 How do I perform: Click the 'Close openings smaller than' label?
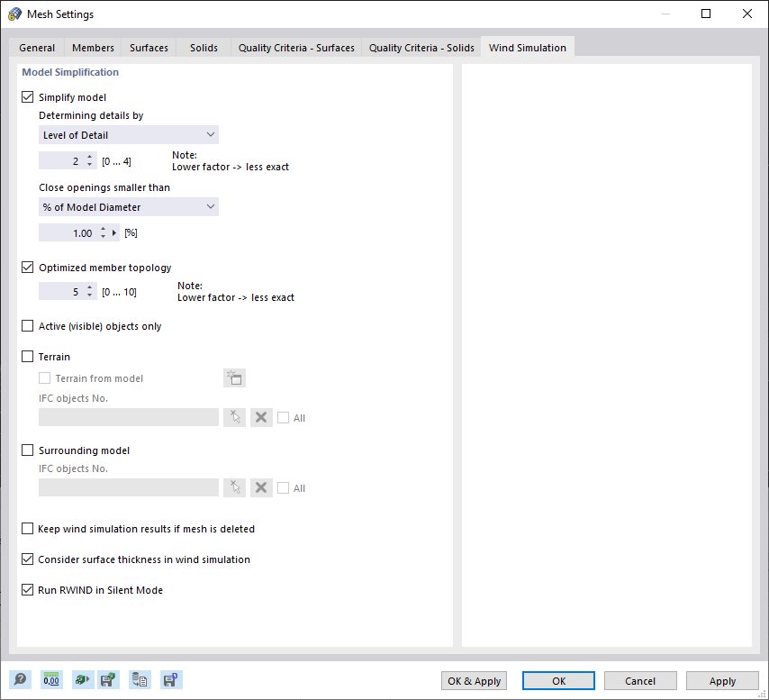point(104,187)
